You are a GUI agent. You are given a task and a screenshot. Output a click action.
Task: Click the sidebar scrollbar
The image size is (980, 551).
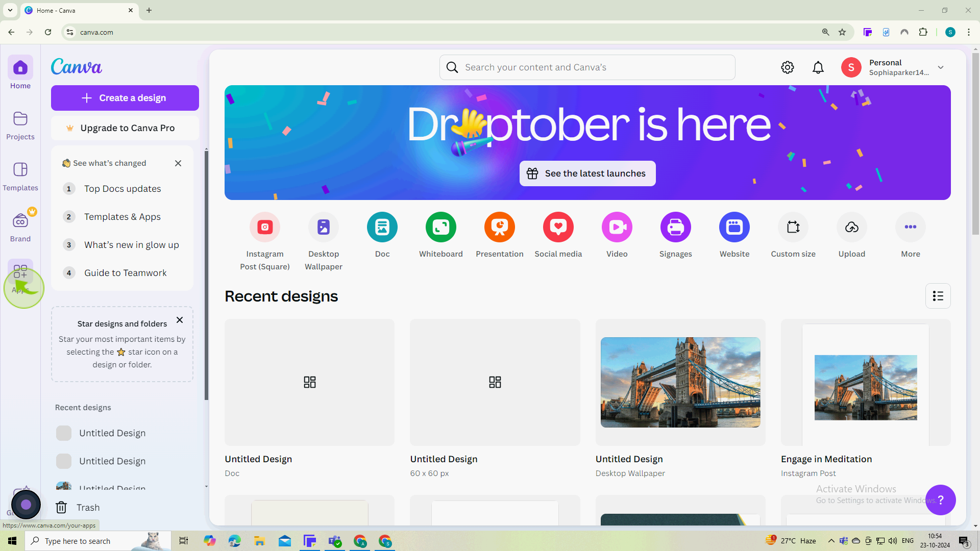pos(206,275)
